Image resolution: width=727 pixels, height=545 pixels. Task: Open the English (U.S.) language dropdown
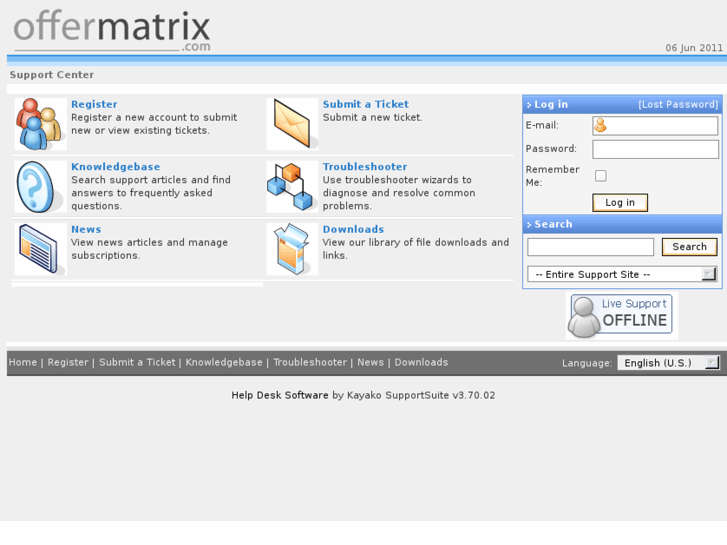pyautogui.click(x=668, y=363)
